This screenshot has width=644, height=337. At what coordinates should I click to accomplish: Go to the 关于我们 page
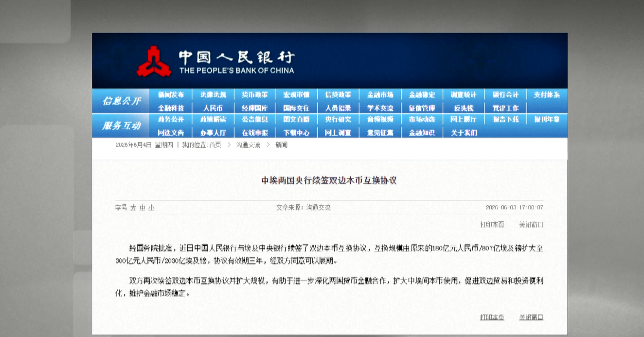464,132
